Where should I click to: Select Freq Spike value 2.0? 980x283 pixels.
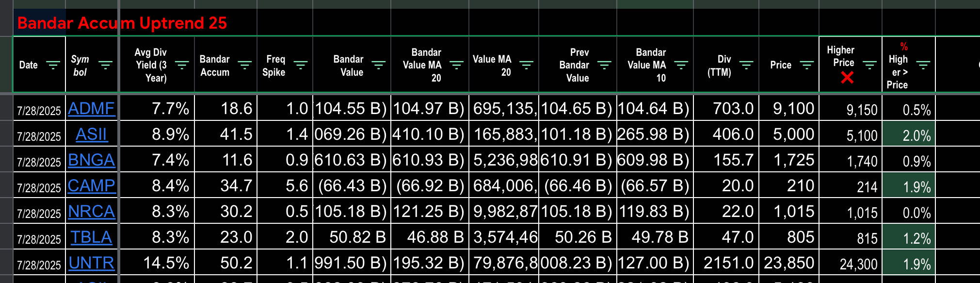pyautogui.click(x=285, y=237)
